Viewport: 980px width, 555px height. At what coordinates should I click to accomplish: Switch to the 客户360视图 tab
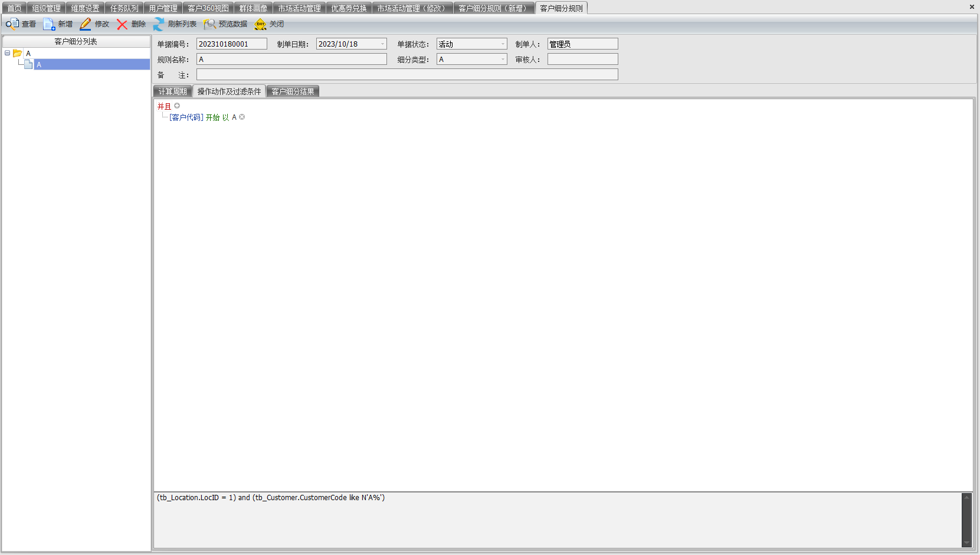click(208, 8)
